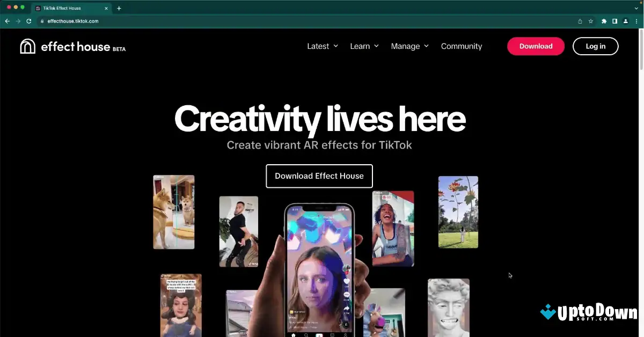Open the Community page

[x=462, y=46]
